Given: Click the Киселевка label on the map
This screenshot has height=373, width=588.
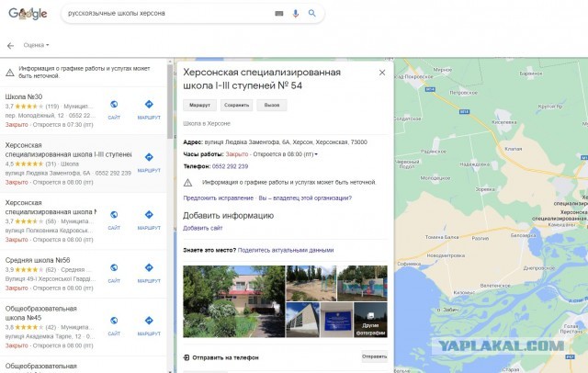Looking at the screenshot, I should 504,122.
